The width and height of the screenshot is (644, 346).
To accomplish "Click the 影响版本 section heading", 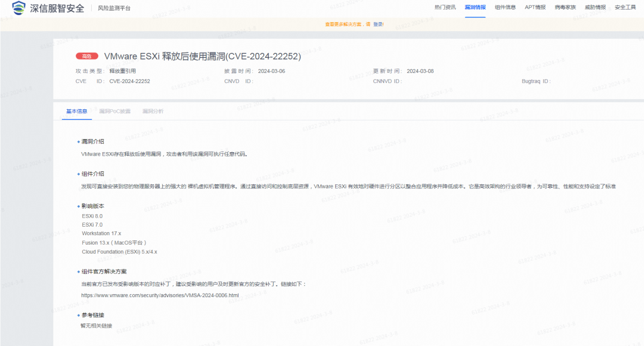I will click(x=93, y=206).
